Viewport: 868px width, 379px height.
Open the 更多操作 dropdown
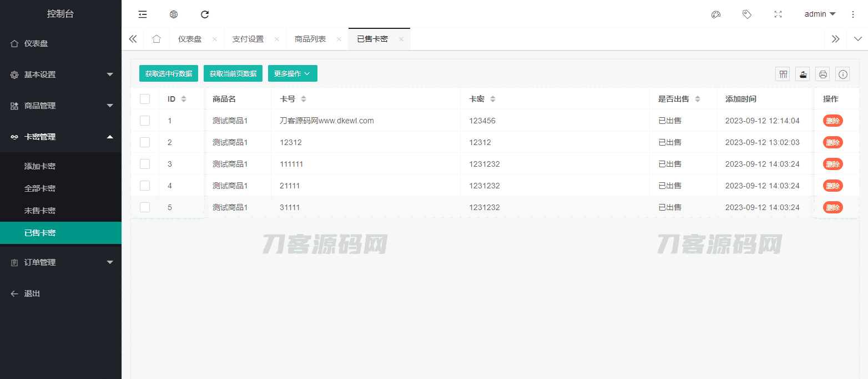click(292, 73)
